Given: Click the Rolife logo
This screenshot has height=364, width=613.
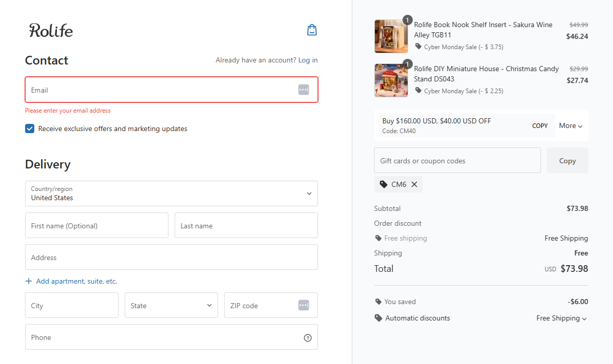Looking at the screenshot, I should coord(51,31).
